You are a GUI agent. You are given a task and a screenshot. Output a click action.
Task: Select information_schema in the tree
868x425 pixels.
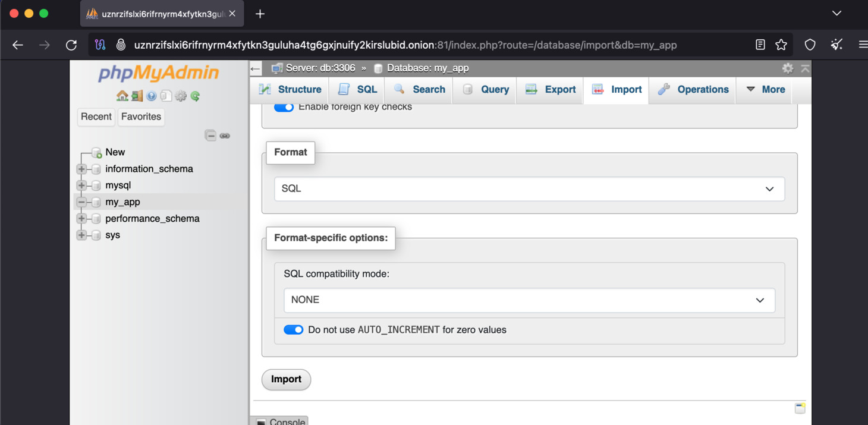(x=149, y=169)
